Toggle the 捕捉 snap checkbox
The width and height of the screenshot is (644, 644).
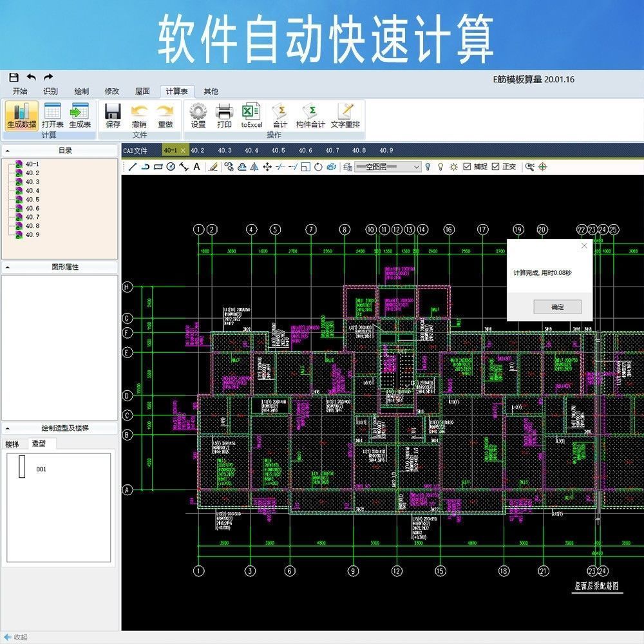(467, 166)
